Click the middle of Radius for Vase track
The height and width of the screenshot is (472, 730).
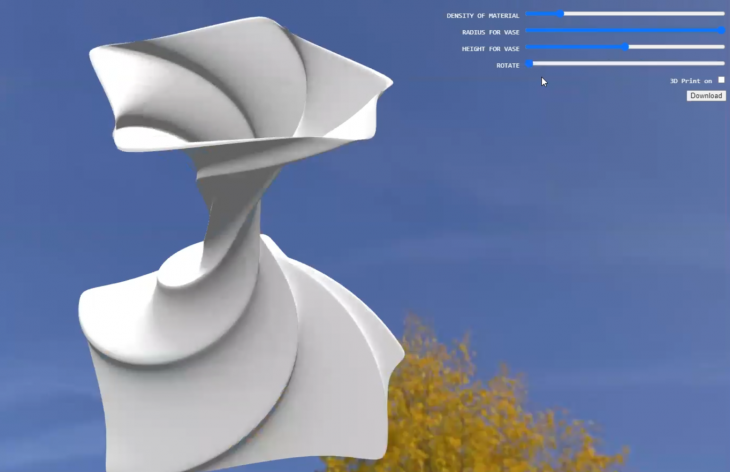click(x=625, y=31)
